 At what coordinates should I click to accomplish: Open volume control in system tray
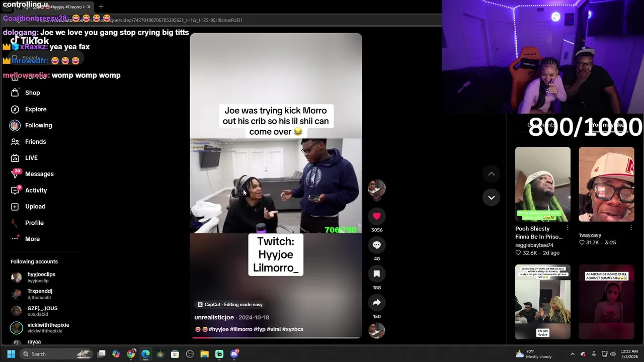pos(613,354)
